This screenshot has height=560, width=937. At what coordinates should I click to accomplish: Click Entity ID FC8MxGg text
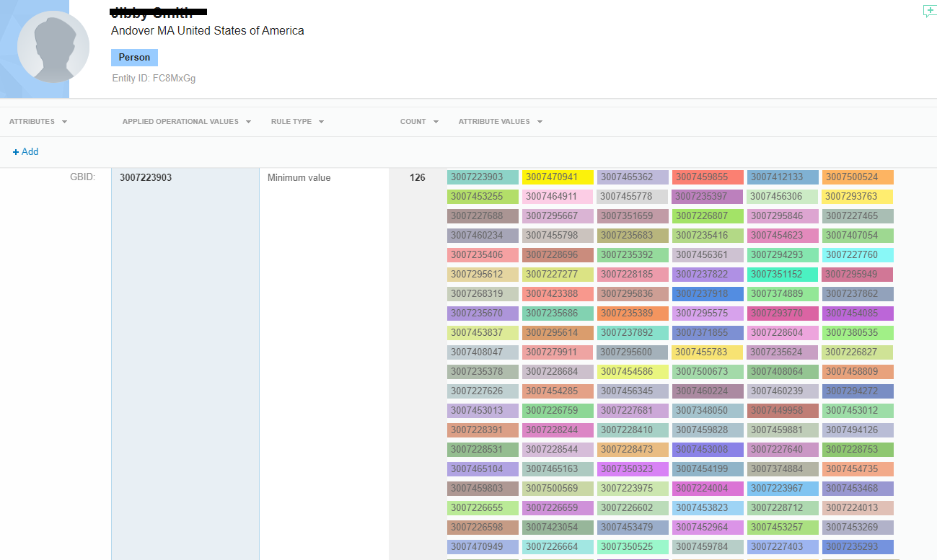(x=154, y=78)
